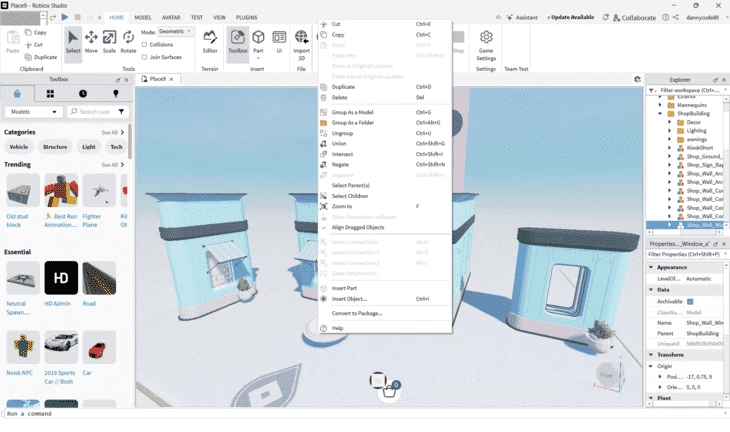
Task: Click the Copy button in Clipboard group
Action: (x=36, y=33)
